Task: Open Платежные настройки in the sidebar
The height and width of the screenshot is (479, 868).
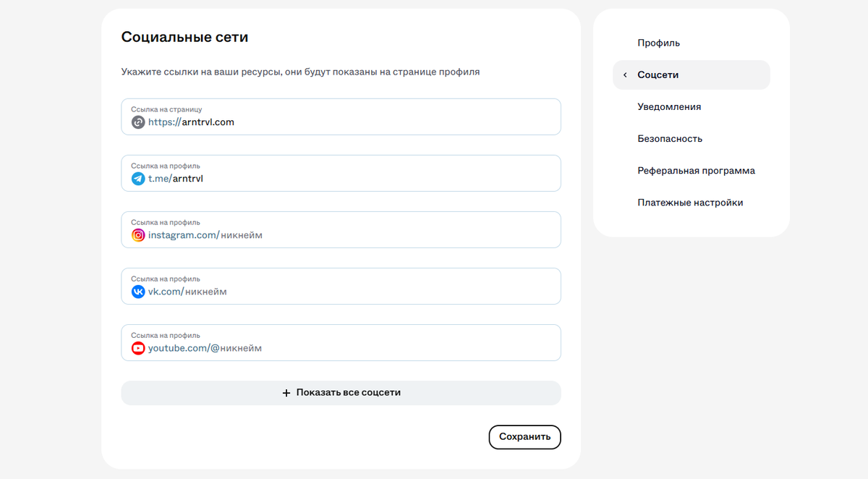Action: 690,203
